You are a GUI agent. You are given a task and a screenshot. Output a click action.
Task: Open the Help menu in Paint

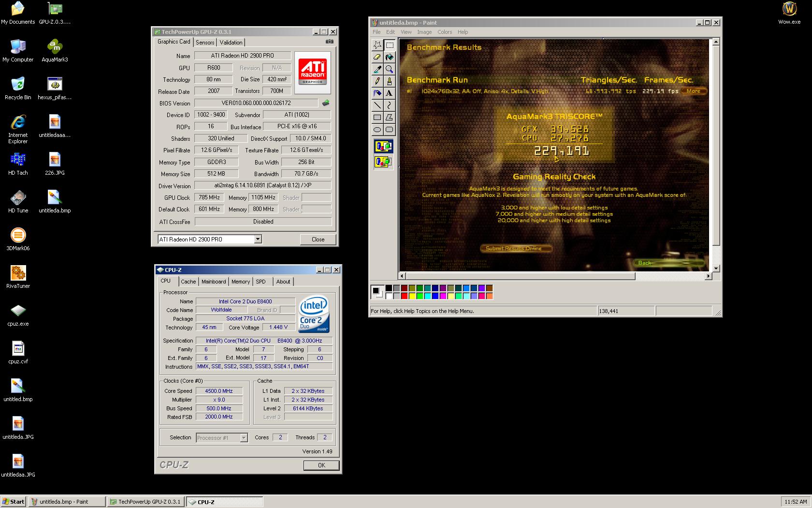click(x=463, y=32)
